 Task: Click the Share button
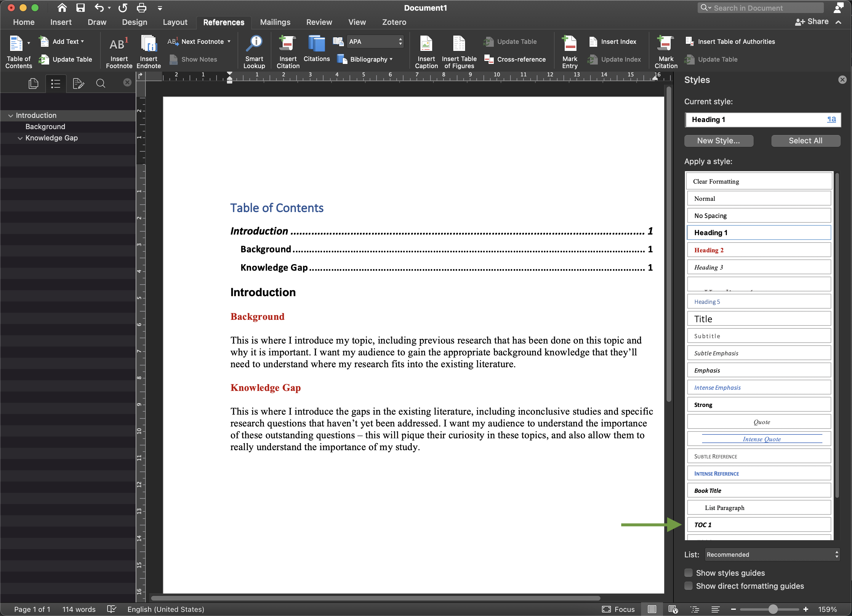click(811, 22)
